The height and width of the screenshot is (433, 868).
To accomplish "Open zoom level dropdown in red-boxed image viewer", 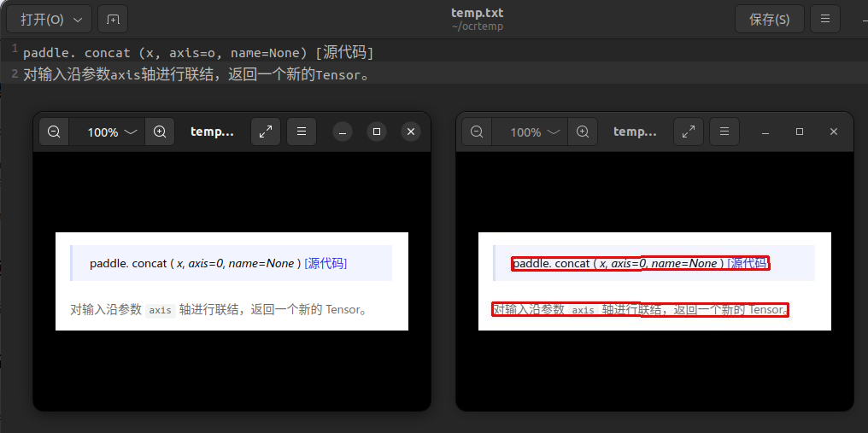I will click(535, 132).
